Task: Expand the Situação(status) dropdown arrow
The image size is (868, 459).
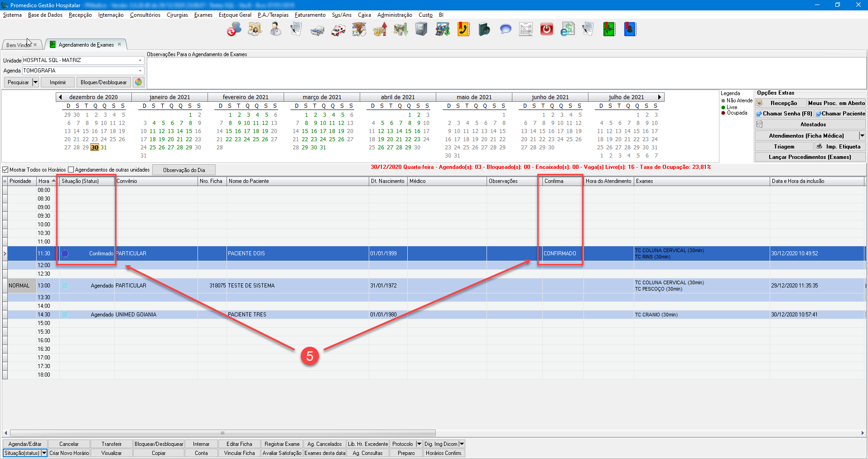Action: [x=44, y=453]
